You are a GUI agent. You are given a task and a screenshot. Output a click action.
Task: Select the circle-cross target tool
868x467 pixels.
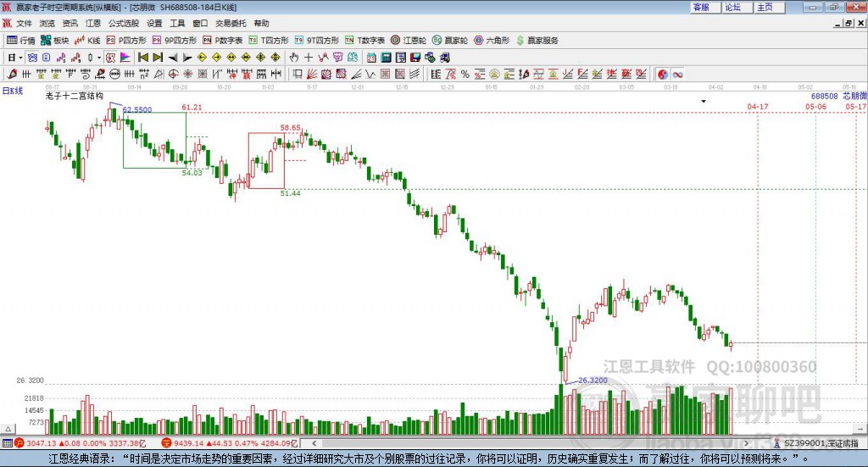coord(173,74)
